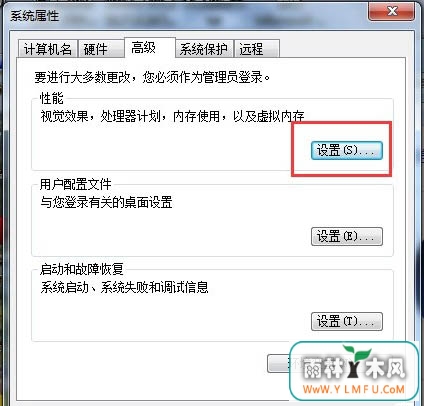The height and width of the screenshot is (406, 424).
Task: Click the 系统启动、系统失败和调试信息 text
Action: tap(124, 287)
